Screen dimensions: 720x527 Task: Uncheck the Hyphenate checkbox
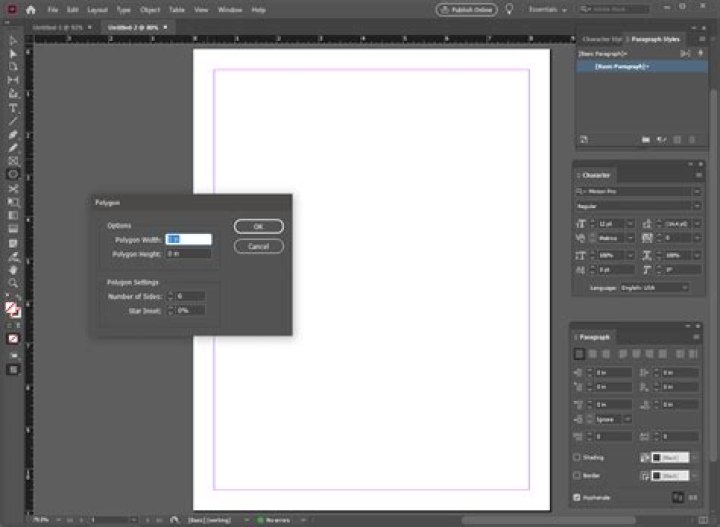[577, 497]
